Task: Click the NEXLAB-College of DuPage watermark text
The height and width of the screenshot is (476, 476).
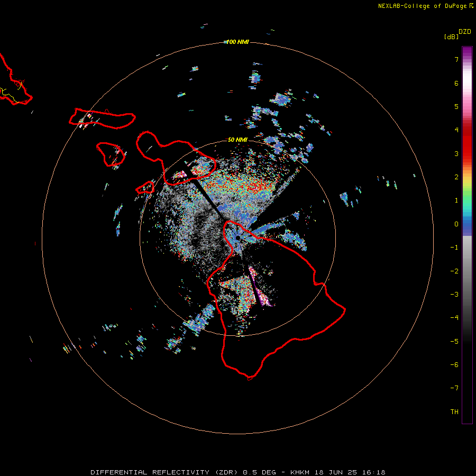Action: click(x=425, y=6)
